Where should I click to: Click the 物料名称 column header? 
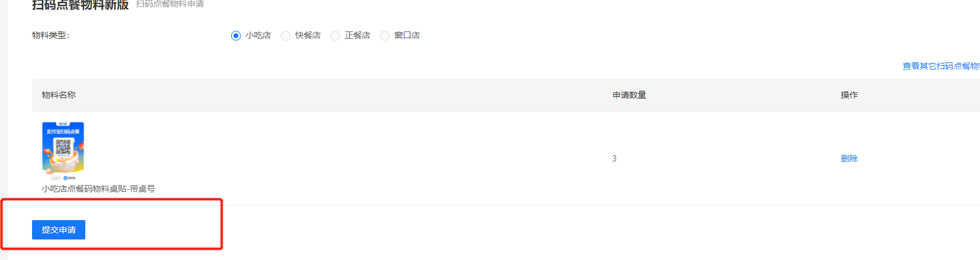[x=59, y=95]
